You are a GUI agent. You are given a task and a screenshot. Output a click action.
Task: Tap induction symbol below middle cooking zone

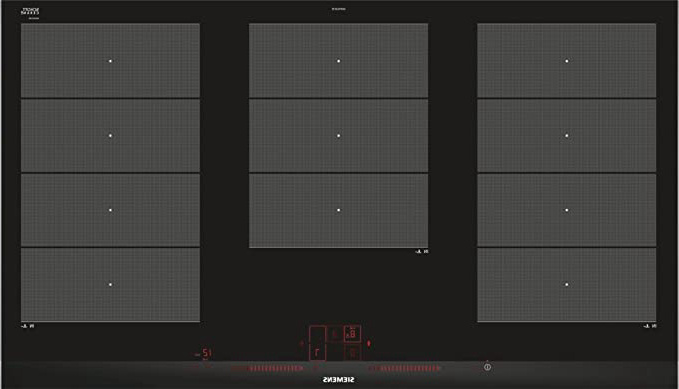[421, 252]
